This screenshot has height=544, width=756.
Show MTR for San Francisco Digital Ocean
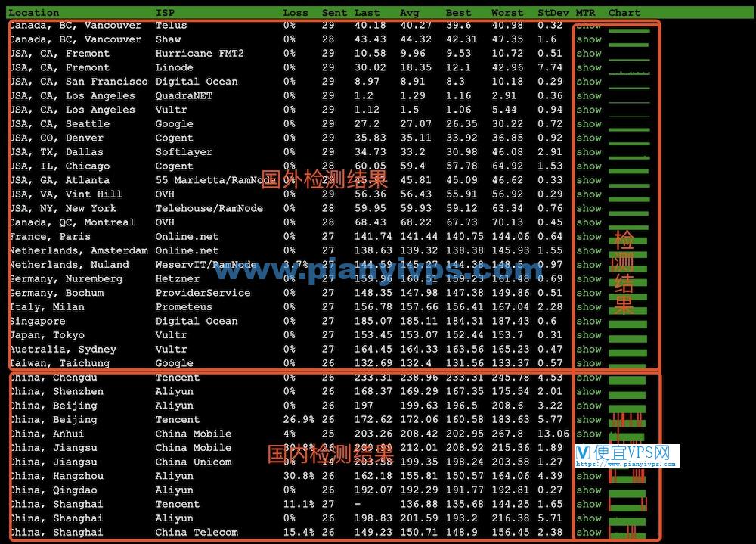point(589,82)
